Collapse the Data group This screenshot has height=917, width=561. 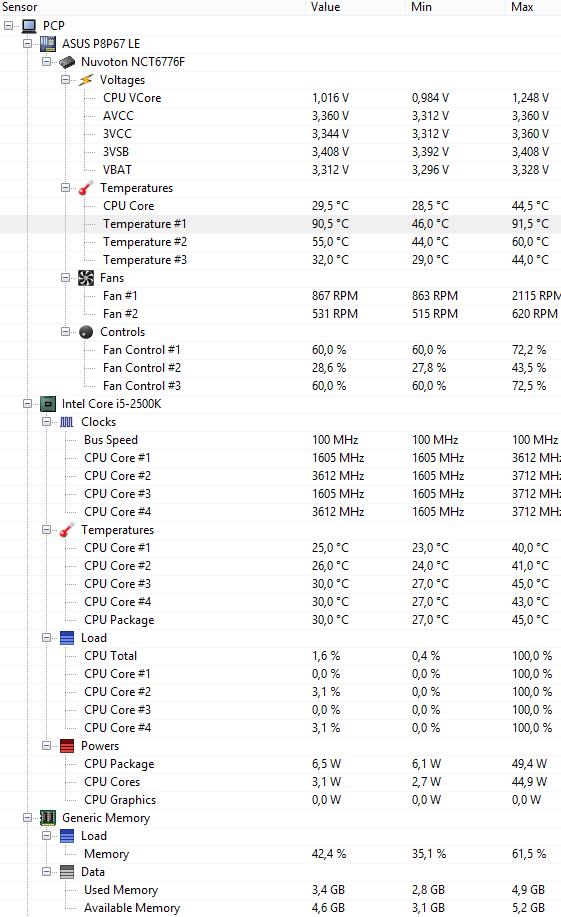46,872
